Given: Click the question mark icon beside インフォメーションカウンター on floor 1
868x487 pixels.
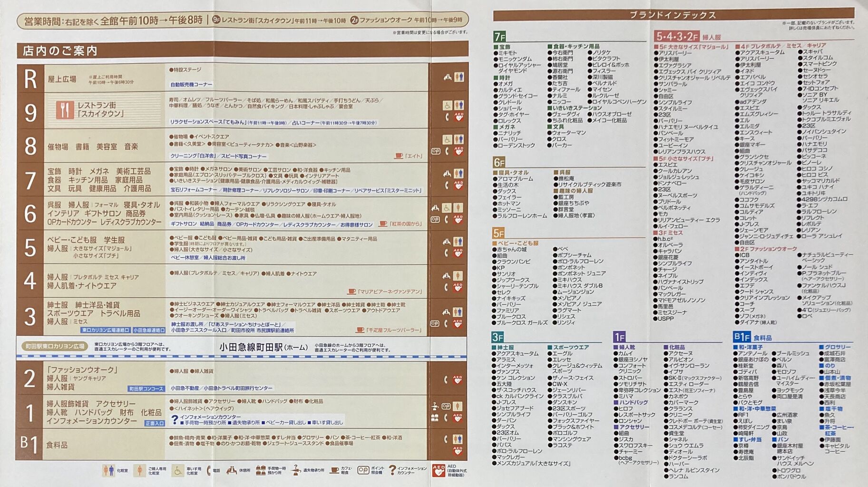Looking at the screenshot, I should click(x=175, y=419).
